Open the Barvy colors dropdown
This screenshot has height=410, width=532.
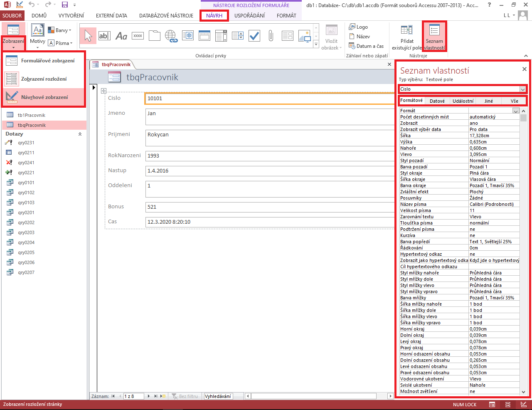coord(60,30)
